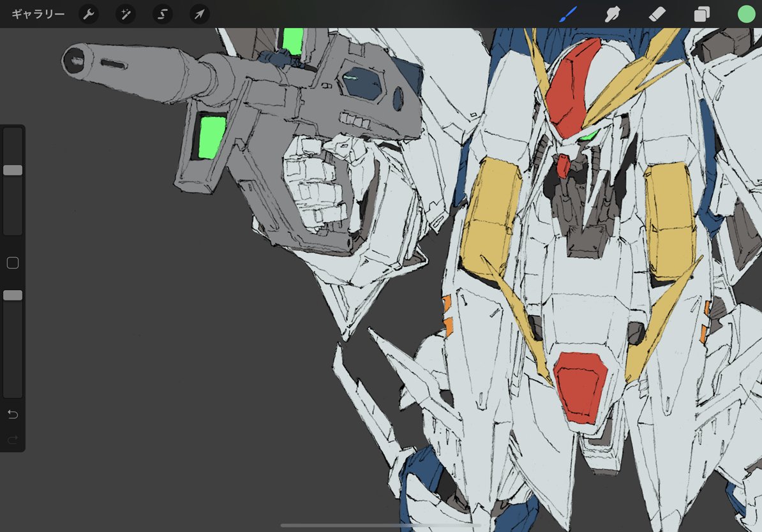This screenshot has height=532, width=762.
Task: Click the brush size slider handle
Action: coord(13,170)
